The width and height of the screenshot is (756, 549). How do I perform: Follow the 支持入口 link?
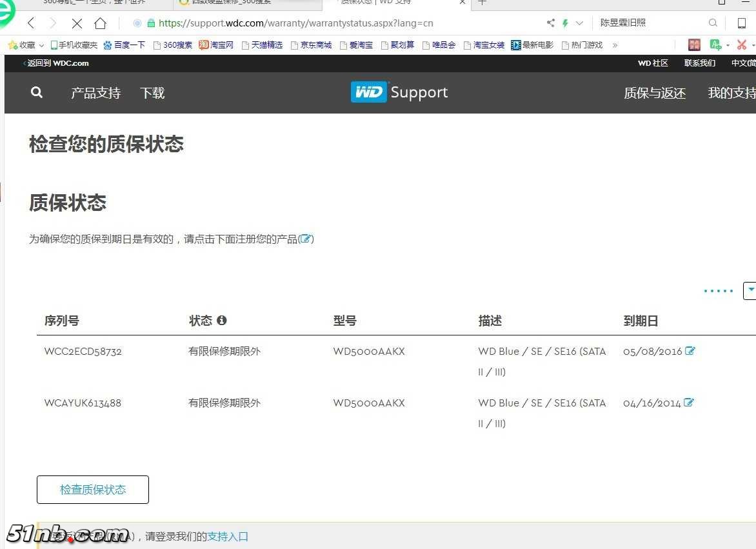tap(228, 536)
